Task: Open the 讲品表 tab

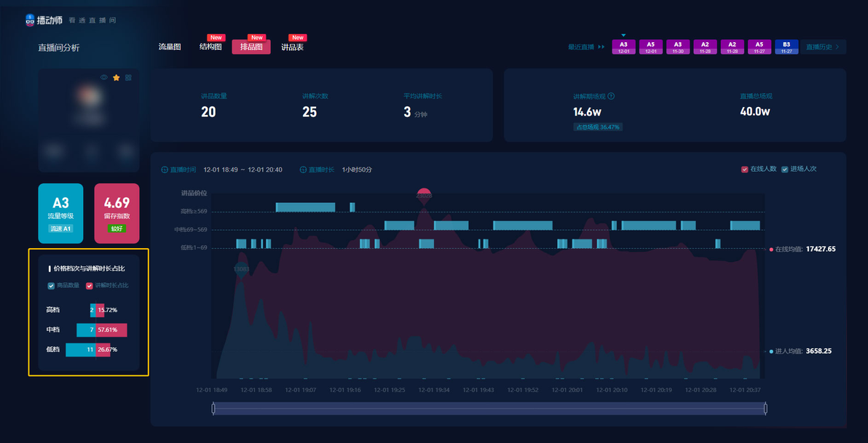Action: coord(292,47)
